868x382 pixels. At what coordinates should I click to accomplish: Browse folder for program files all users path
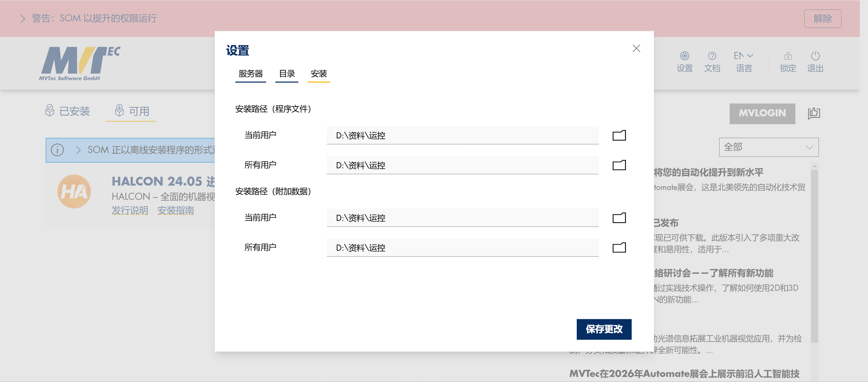[x=619, y=165]
